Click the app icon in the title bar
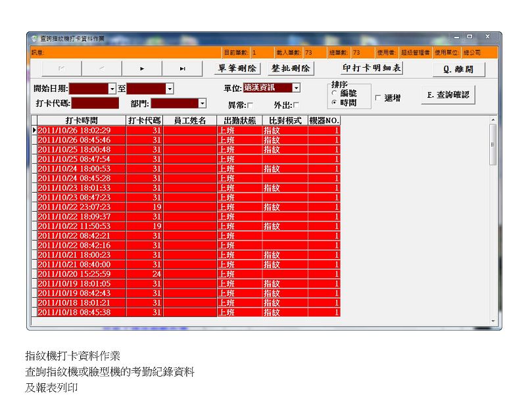The height and width of the screenshot is (420, 526). point(34,38)
